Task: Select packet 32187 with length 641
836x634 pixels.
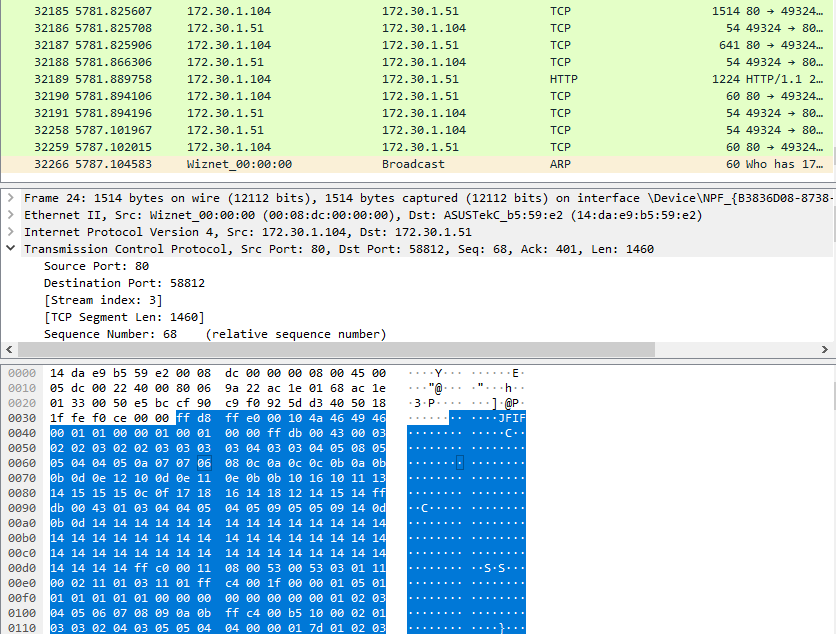Action: [417, 45]
